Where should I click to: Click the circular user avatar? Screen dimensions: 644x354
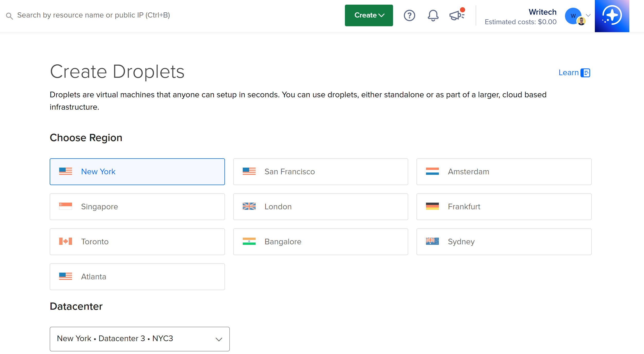pos(573,15)
